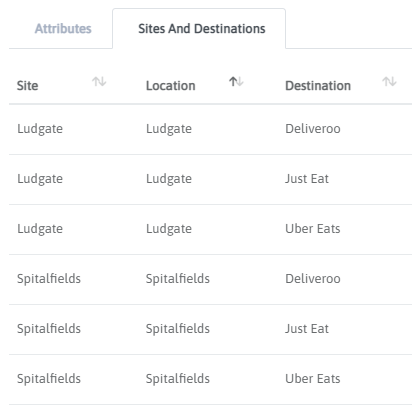This screenshot has width=418, height=414.
Task: Click the Location column header label
Action: pos(171,86)
